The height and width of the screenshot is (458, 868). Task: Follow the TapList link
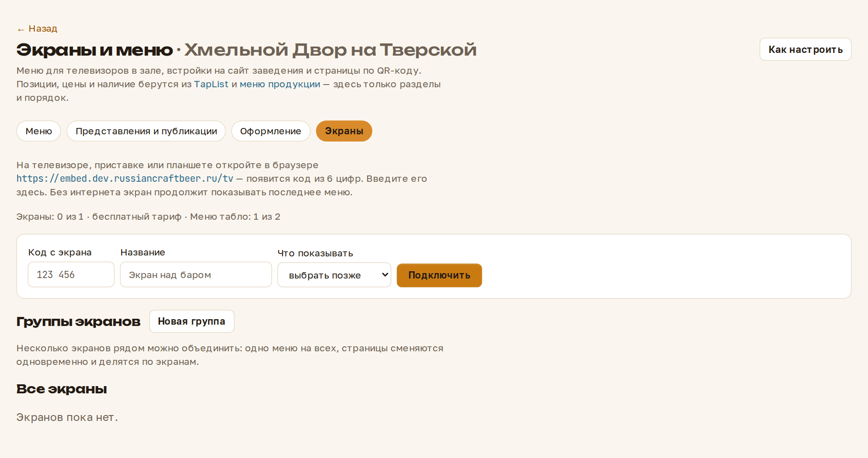pyautogui.click(x=211, y=84)
